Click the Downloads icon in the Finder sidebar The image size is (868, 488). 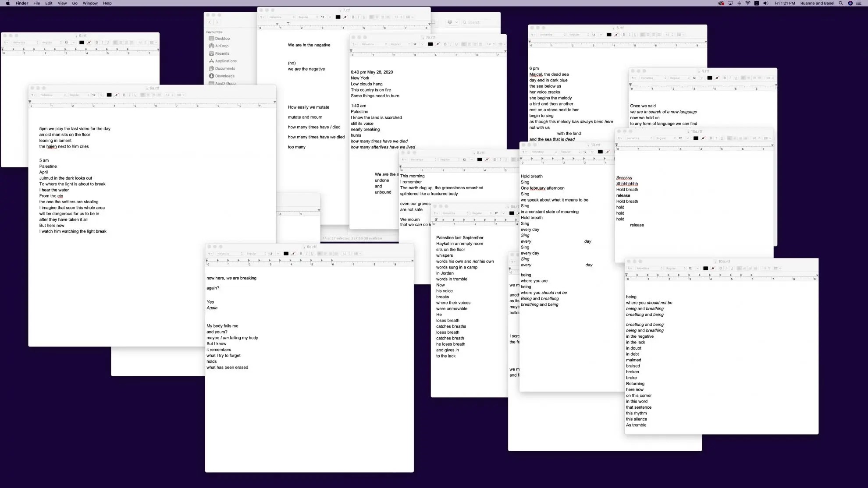212,76
